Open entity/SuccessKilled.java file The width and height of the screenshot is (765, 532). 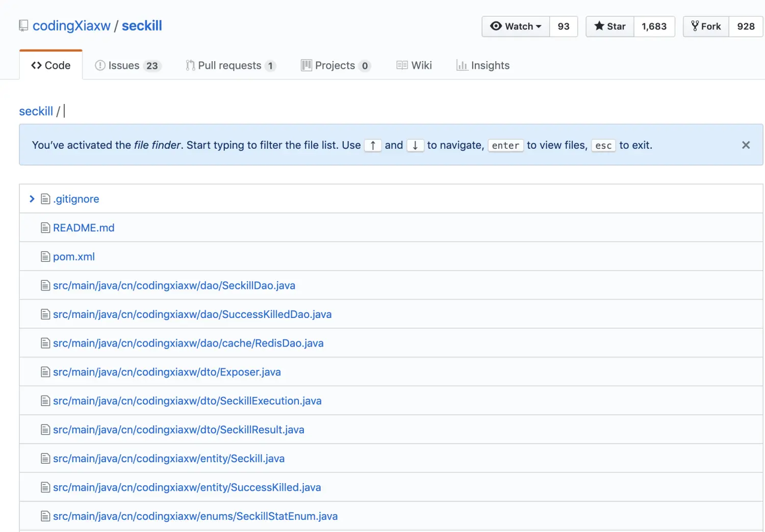(x=187, y=487)
